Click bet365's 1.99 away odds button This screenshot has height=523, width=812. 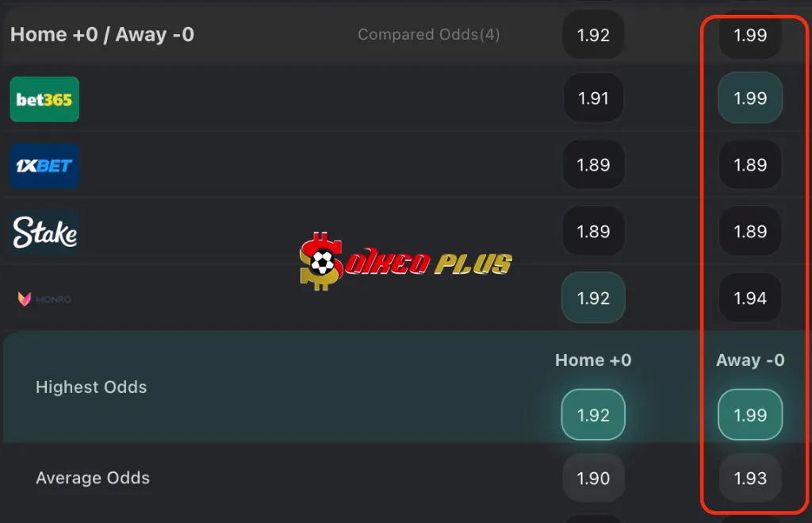749,98
